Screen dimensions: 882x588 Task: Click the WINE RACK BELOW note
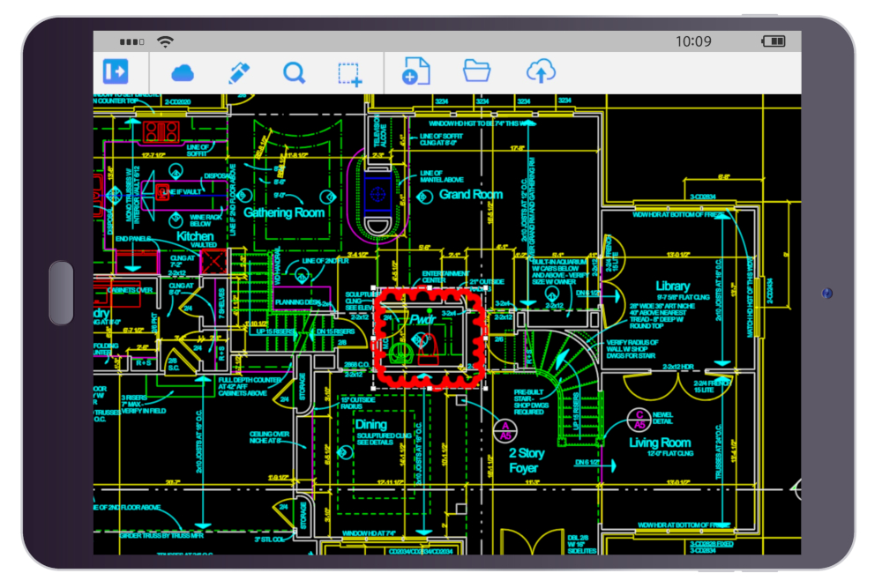pos(206,220)
